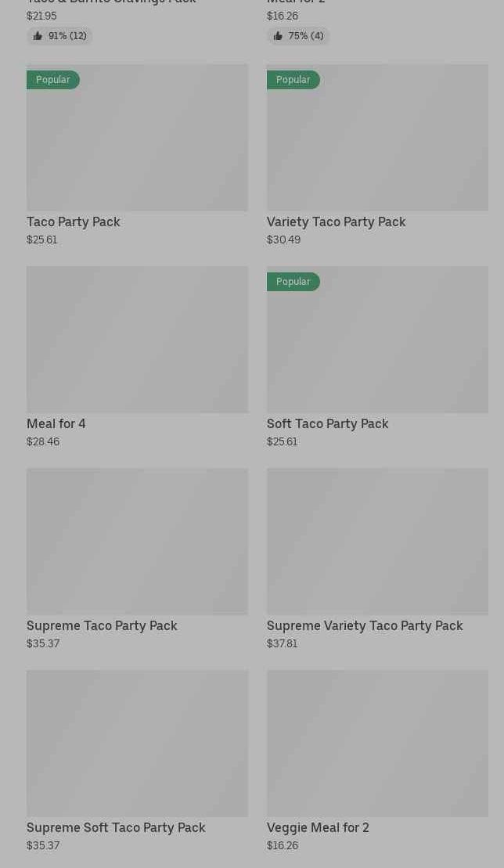Image resolution: width=504 pixels, height=868 pixels.
Task: Click the Supreme Variety Taco Party Pack title
Action: (365, 626)
